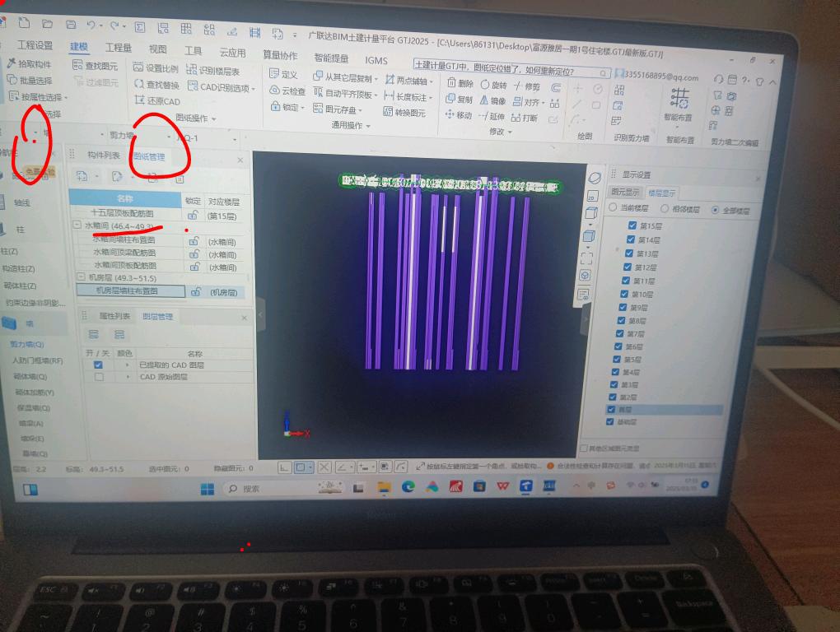Click the 延伸 extend tool
Viewport: 840px width, 632px height.
492,116
